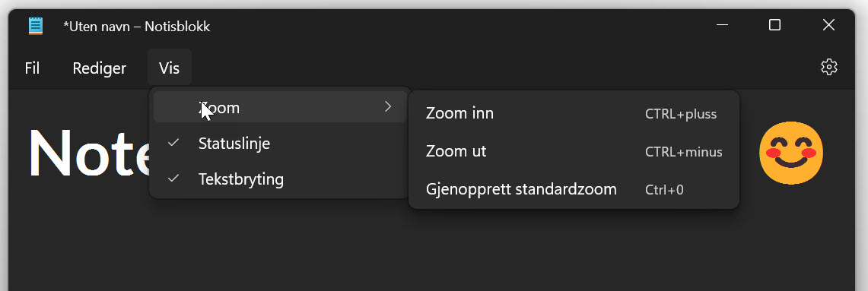This screenshot has height=291, width=868.
Task: Open the Fil menu
Action: [x=32, y=68]
